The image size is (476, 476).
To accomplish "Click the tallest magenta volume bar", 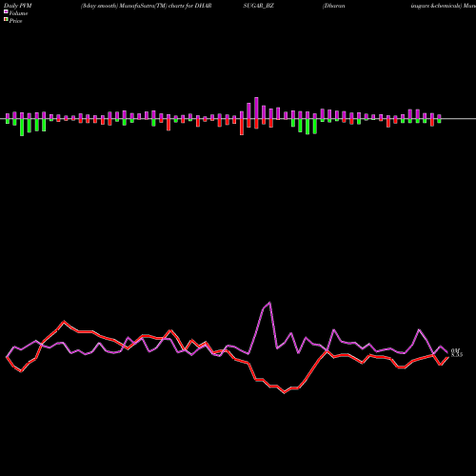I will pyautogui.click(x=256, y=108).
